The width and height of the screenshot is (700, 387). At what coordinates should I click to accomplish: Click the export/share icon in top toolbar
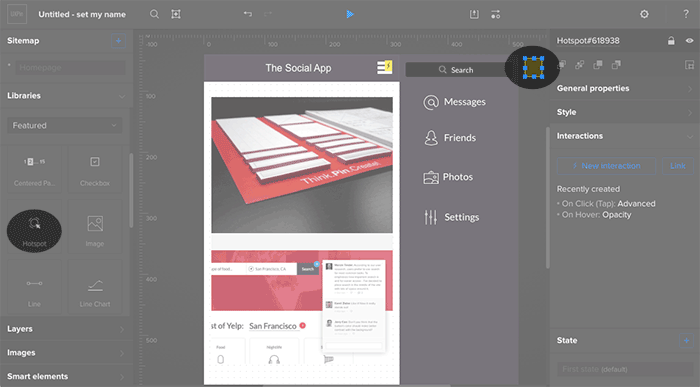(474, 14)
